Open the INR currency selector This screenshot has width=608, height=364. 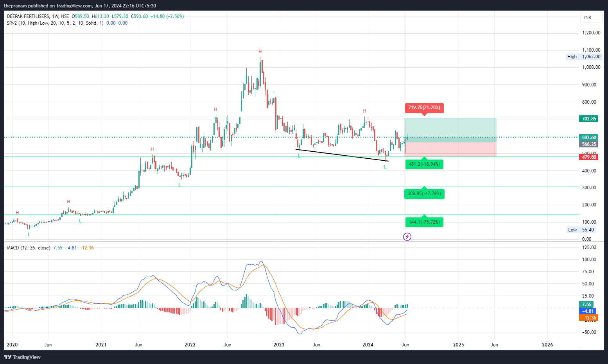[592, 18]
